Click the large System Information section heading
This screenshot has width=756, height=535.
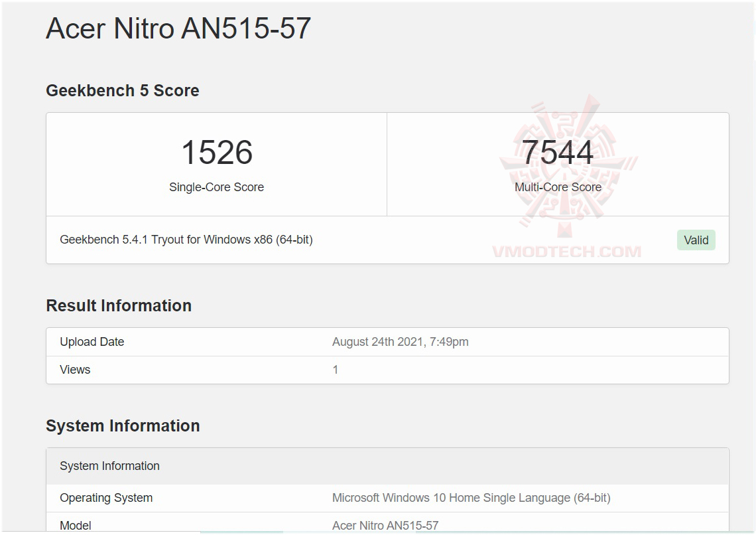(123, 426)
